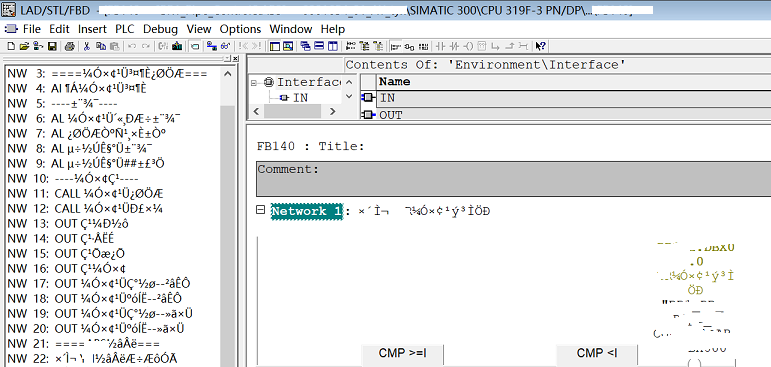Open the View menu

199,29
